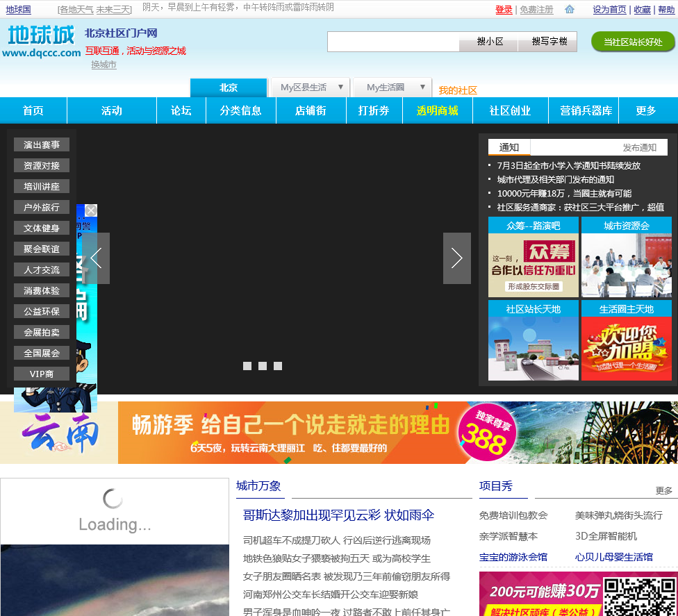The height and width of the screenshot is (616, 678).
Task: Select 文体健身 category in sidebar
Action: tap(42, 228)
